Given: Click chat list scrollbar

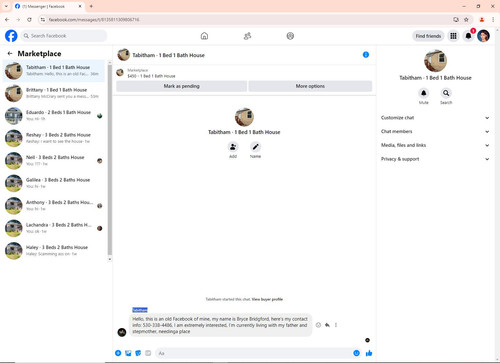Looking at the screenshot, I should pos(110,160).
